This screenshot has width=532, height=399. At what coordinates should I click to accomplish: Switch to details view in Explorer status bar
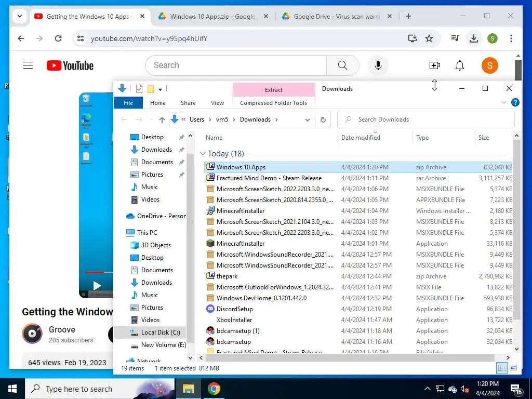click(502, 368)
